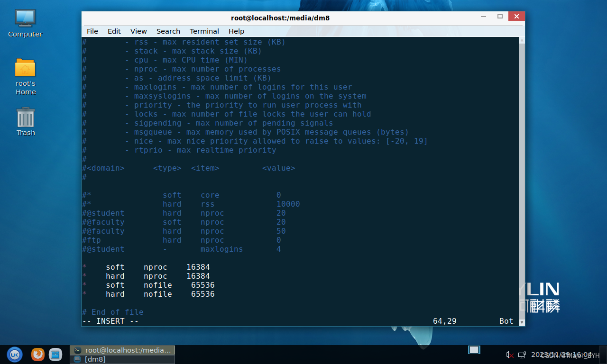This screenshot has width=607, height=364.
Task: Click the '#ftp hard nproc 0' line
Action: 182,240
